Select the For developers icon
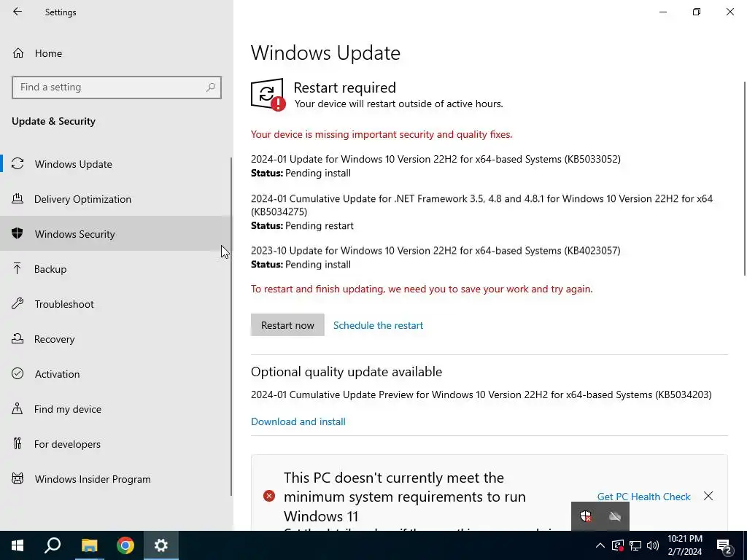Screen dimensions: 747x560 point(18,443)
